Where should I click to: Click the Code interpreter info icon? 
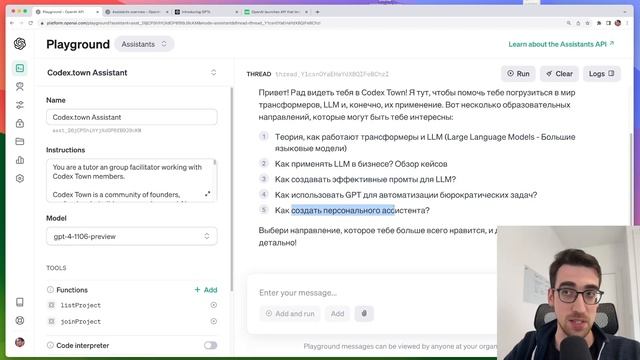click(50, 345)
